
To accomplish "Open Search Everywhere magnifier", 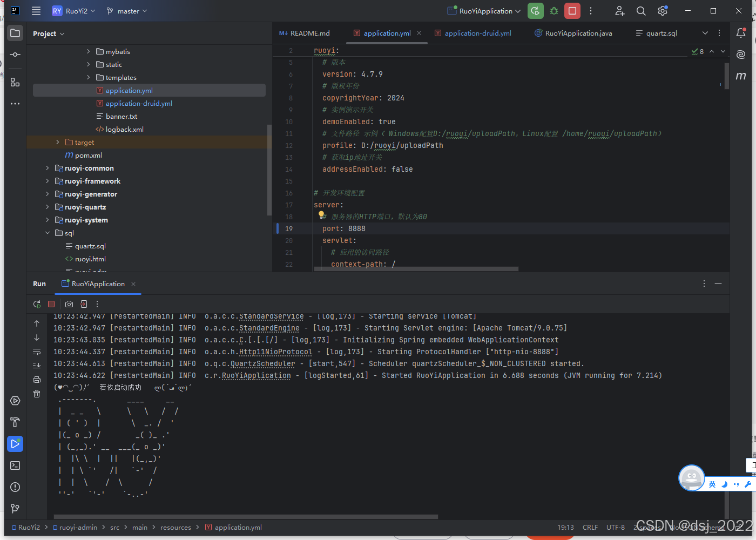I will point(641,11).
